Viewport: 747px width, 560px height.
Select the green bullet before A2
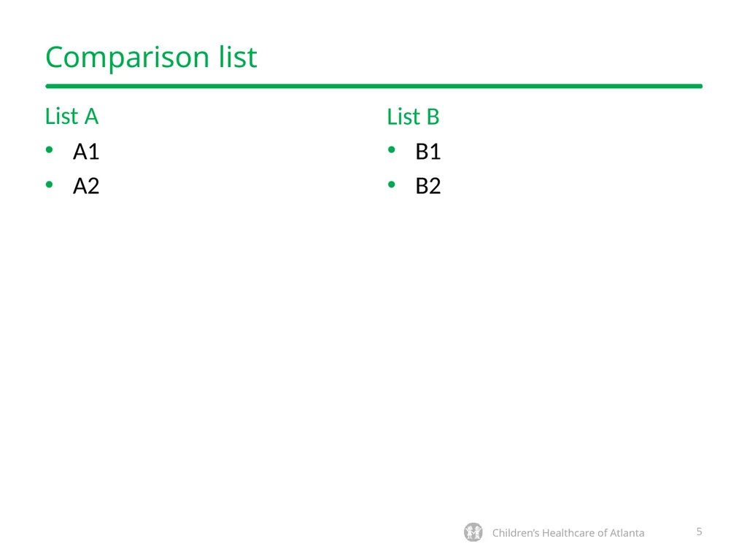pos(49,184)
